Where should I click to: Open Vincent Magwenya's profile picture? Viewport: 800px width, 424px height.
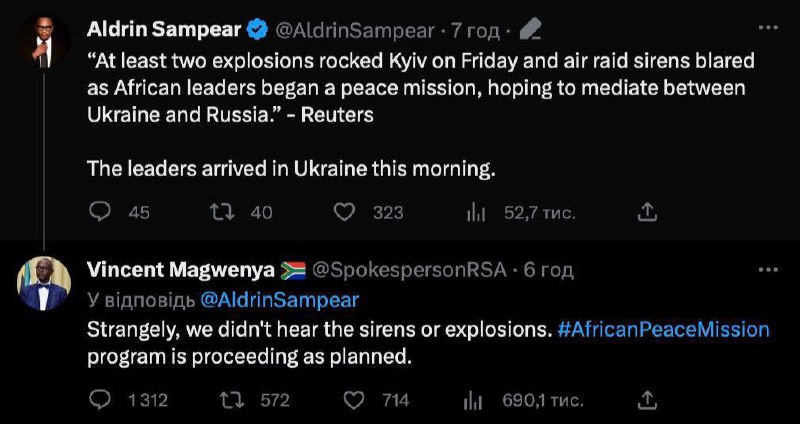click(x=44, y=285)
